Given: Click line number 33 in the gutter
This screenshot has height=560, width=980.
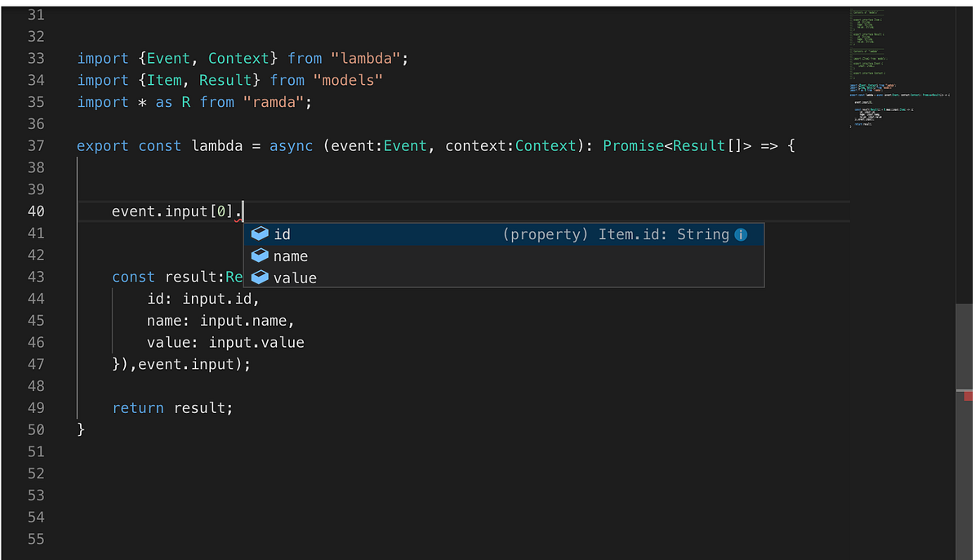Looking at the screenshot, I should (x=37, y=58).
